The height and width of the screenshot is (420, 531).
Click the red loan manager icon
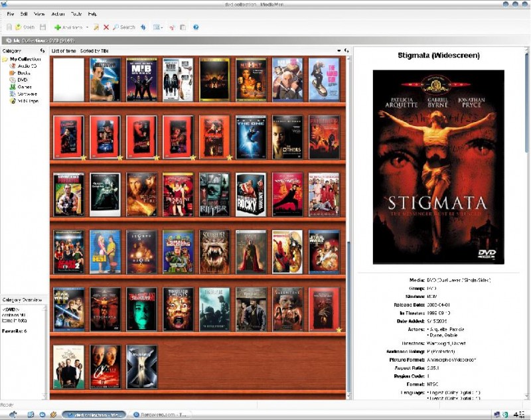(x=173, y=27)
